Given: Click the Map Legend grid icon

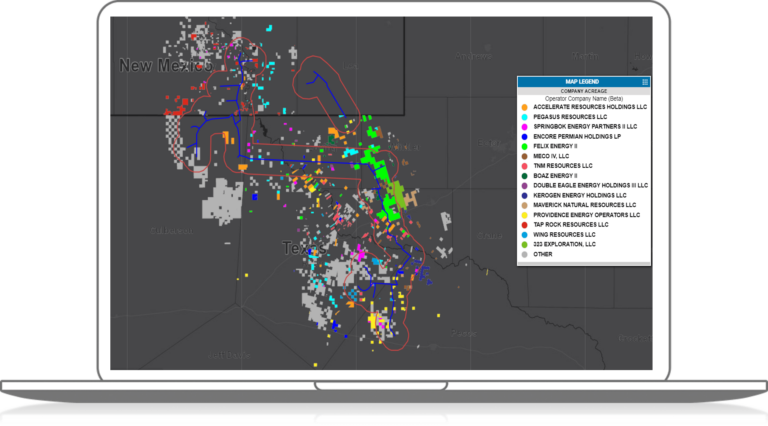Looking at the screenshot, I should pyautogui.click(x=645, y=81).
